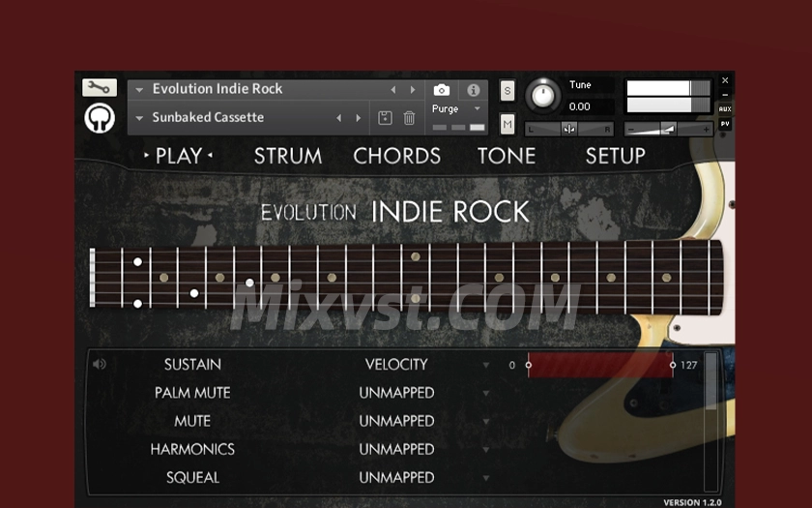The width and height of the screenshot is (812, 508).
Task: Select the SUSTAIN articulation
Action: (192, 365)
